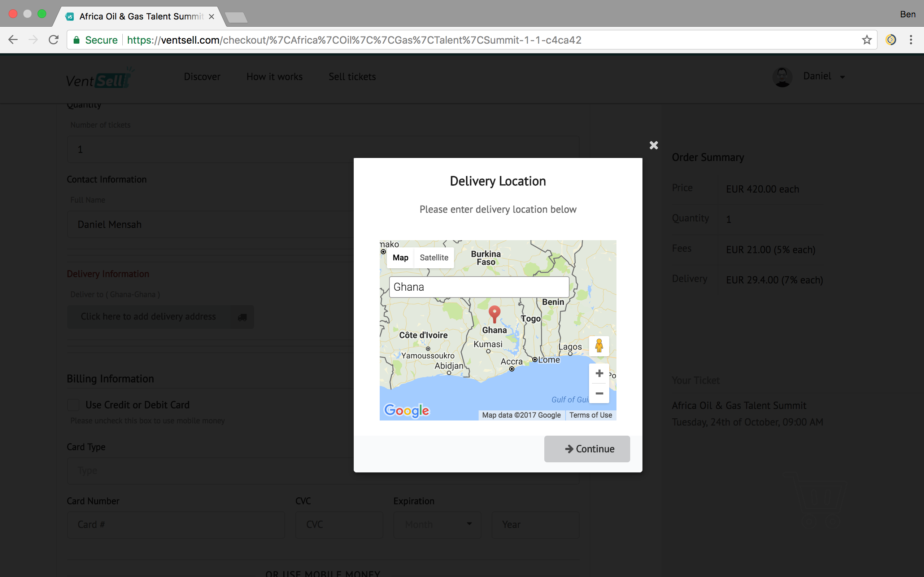Expand the Daniel user account dropdown
This screenshot has height=577, width=924.
(824, 77)
